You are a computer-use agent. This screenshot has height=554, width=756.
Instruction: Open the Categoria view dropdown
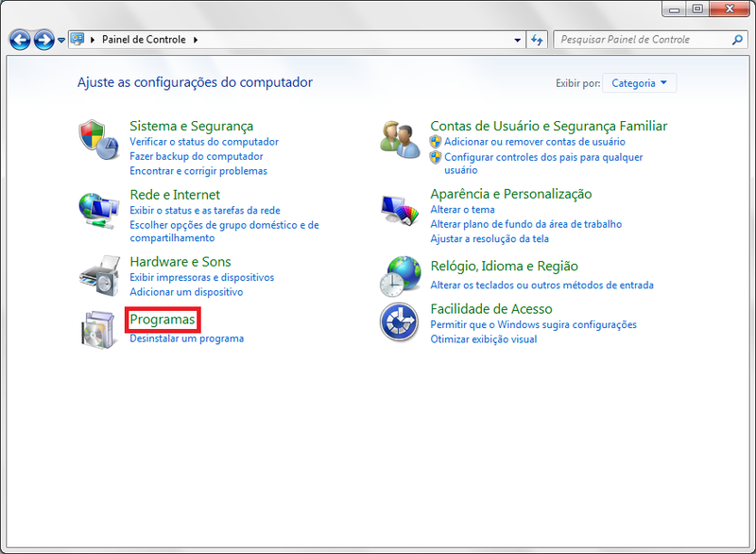point(640,83)
